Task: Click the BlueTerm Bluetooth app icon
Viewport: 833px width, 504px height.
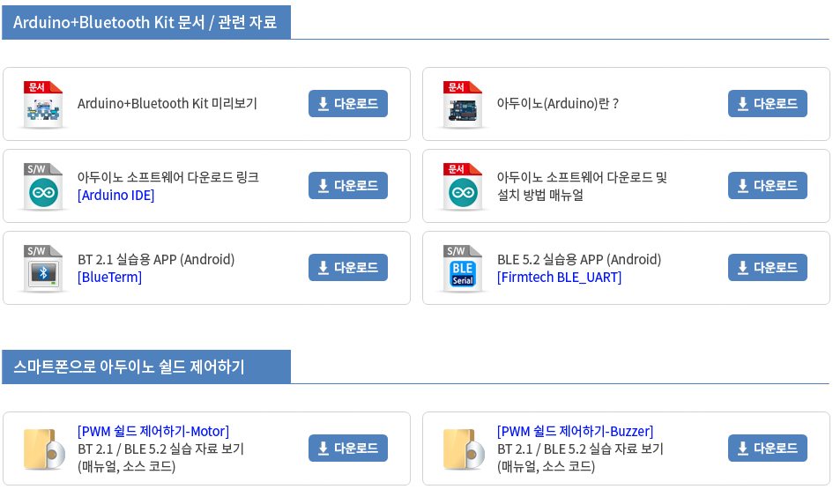Action: 43,268
